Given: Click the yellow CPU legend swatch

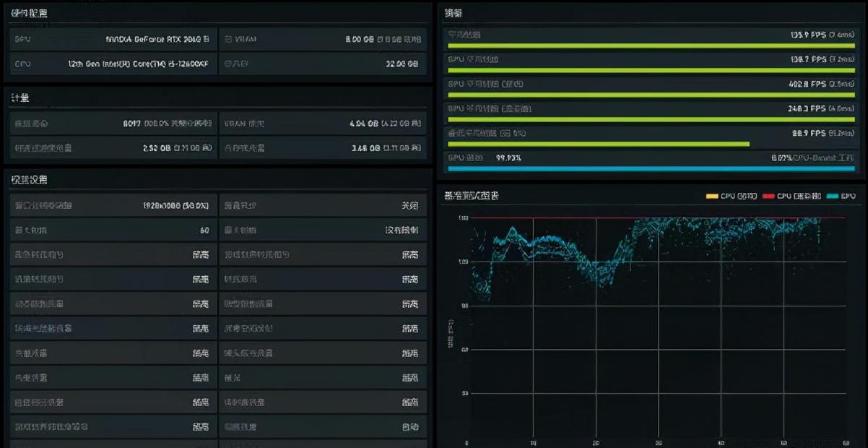Looking at the screenshot, I should (x=712, y=196).
